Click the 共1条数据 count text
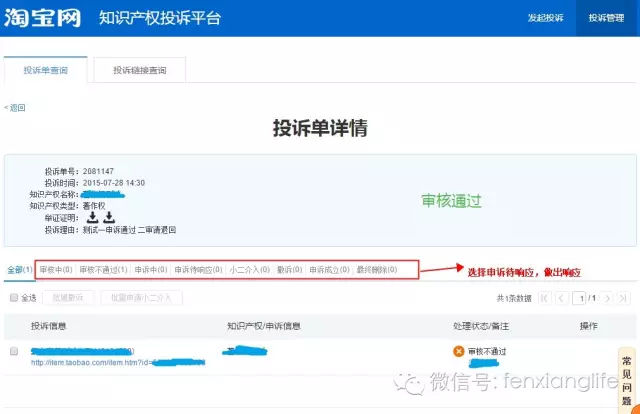The width and height of the screenshot is (640, 414). click(x=514, y=298)
